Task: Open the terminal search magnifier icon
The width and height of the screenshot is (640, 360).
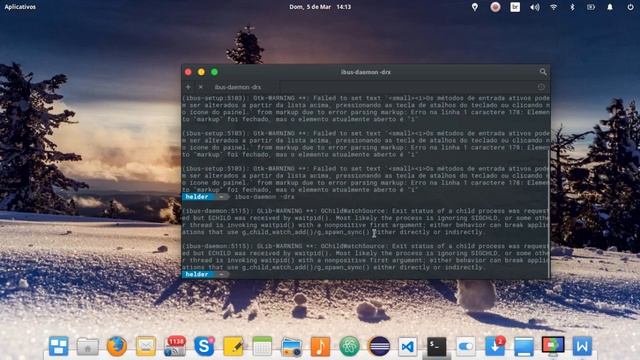Action: coord(543,72)
